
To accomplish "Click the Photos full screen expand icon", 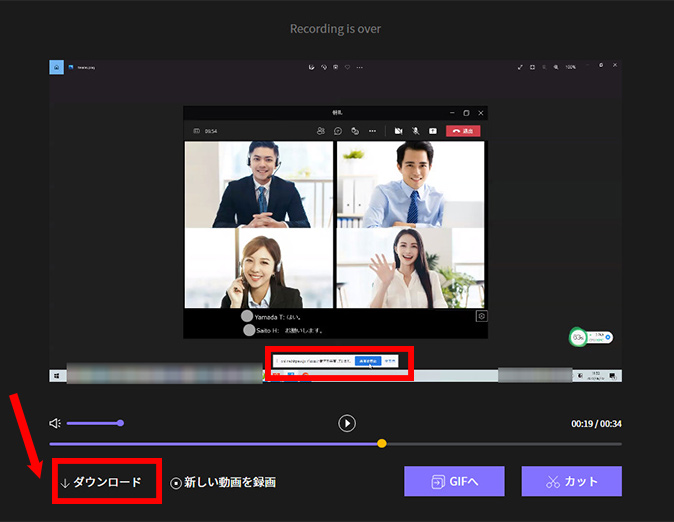I will pyautogui.click(x=520, y=67).
